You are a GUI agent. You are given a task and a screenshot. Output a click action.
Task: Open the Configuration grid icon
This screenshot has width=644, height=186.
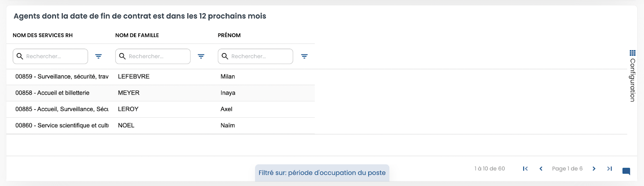[632, 53]
